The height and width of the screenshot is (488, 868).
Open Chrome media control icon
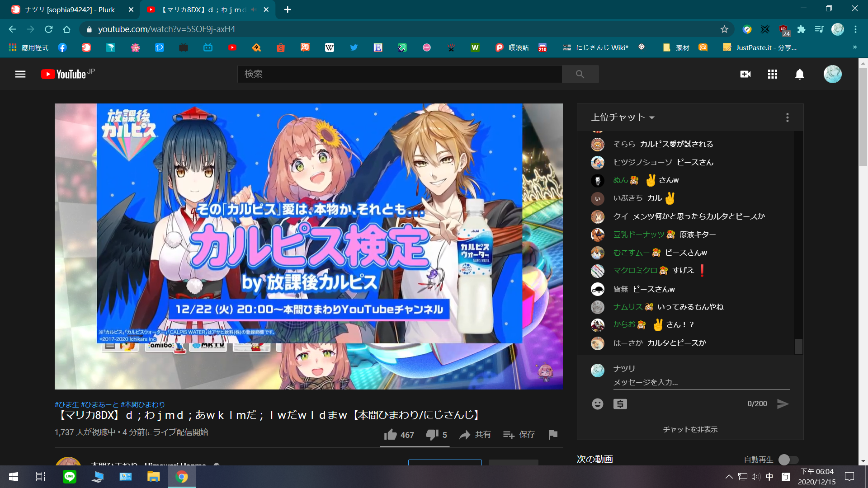pyautogui.click(x=819, y=29)
